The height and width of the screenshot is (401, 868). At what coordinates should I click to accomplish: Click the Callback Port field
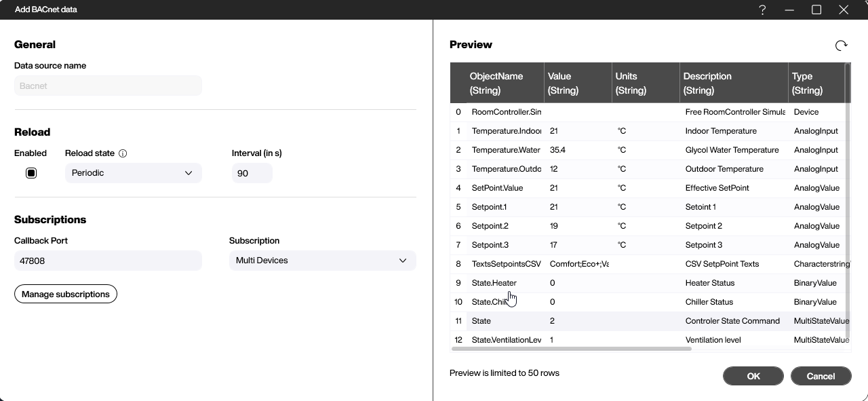[108, 261]
